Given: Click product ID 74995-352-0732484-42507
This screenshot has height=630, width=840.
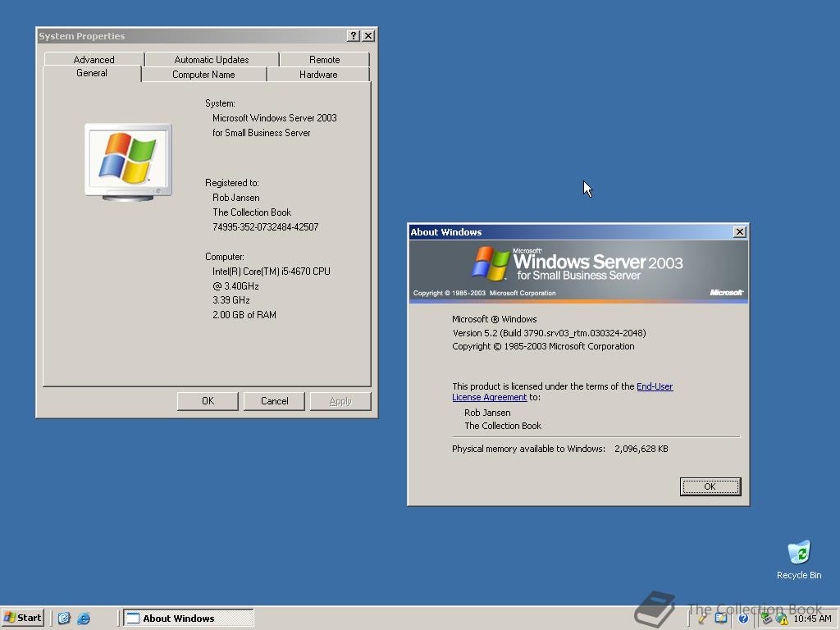Looking at the screenshot, I should pos(265,227).
